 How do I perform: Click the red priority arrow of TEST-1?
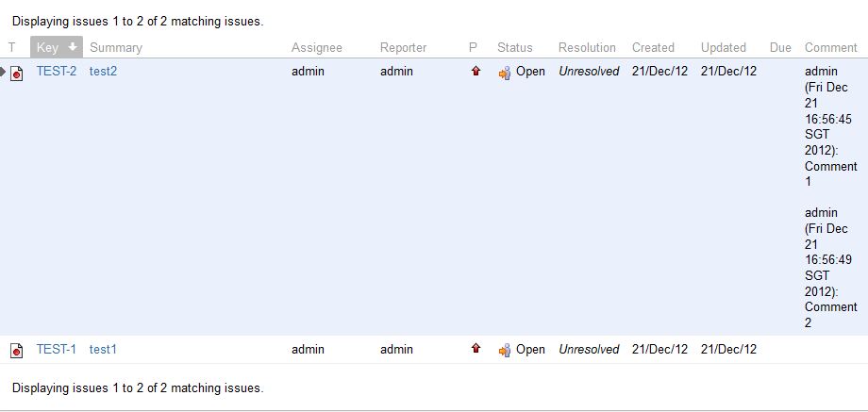pos(476,348)
